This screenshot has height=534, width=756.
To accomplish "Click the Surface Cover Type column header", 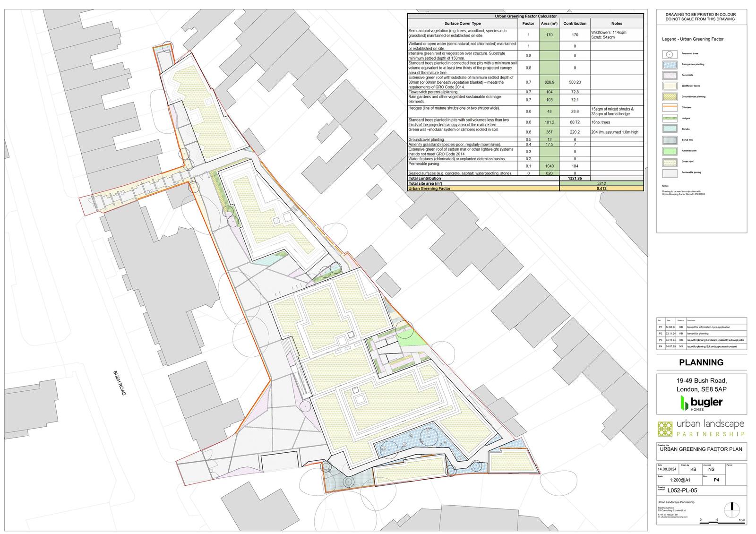I will pos(463,23).
